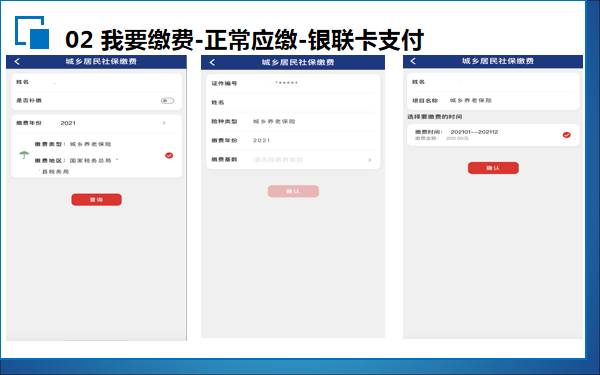The height and width of the screenshot is (375, 600).
Task: Tap the faded 确认 button in middle screen
Action: pyautogui.click(x=293, y=191)
